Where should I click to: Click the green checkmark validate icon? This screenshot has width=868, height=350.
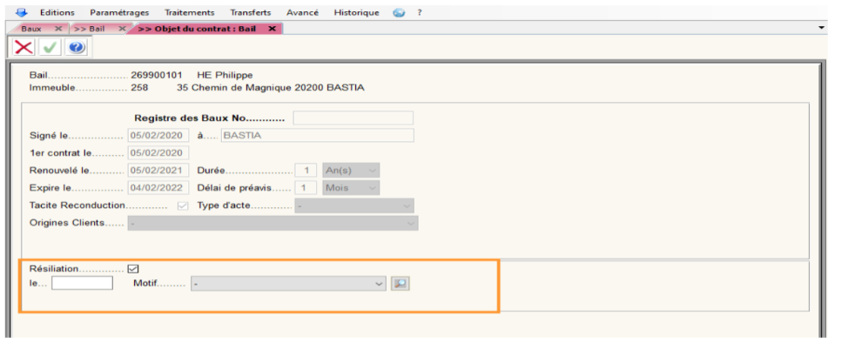(x=50, y=48)
